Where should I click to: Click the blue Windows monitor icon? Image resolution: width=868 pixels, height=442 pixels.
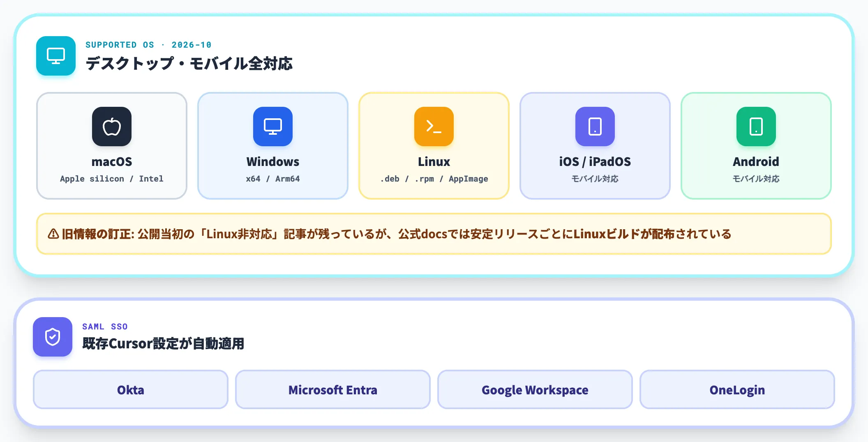coord(273,127)
